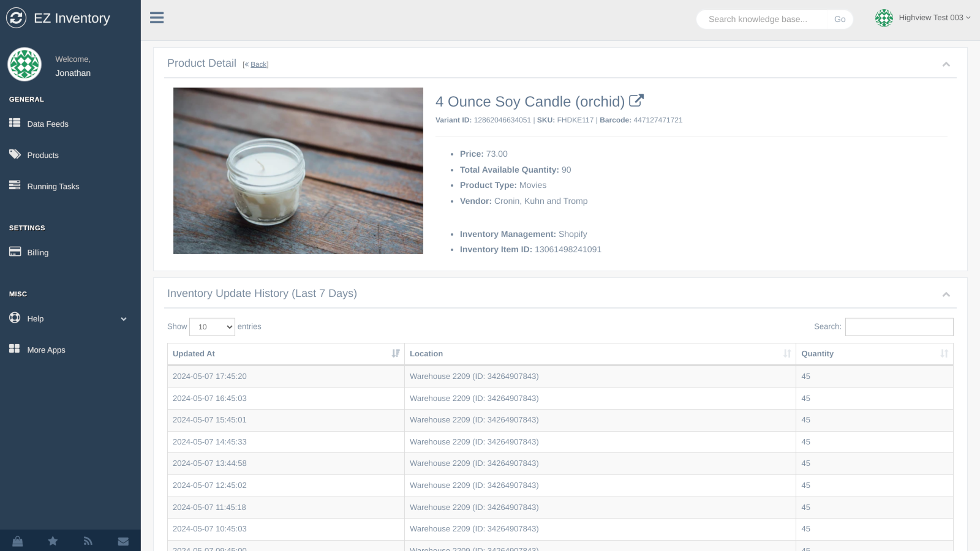Open external link icon beside product title
Image resolution: width=980 pixels, height=551 pixels.
point(636,100)
